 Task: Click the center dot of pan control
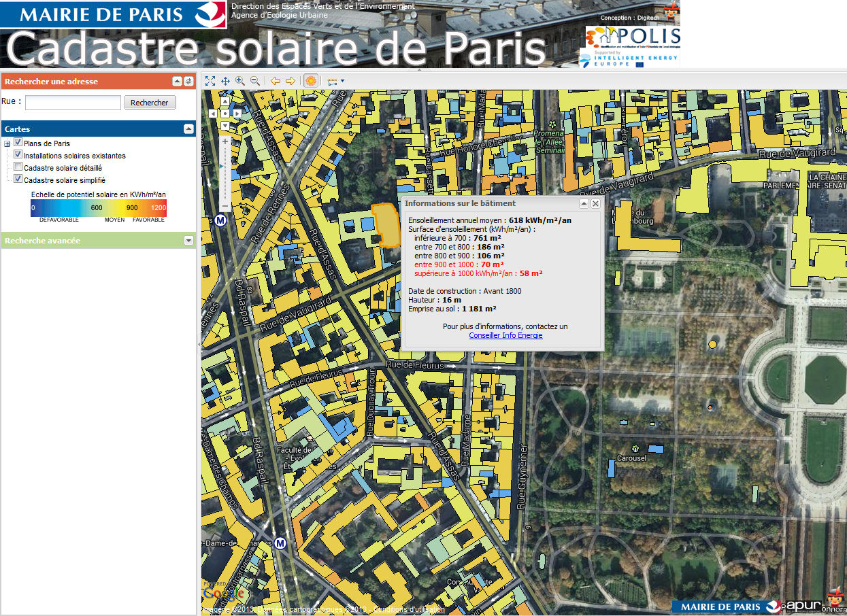225,113
